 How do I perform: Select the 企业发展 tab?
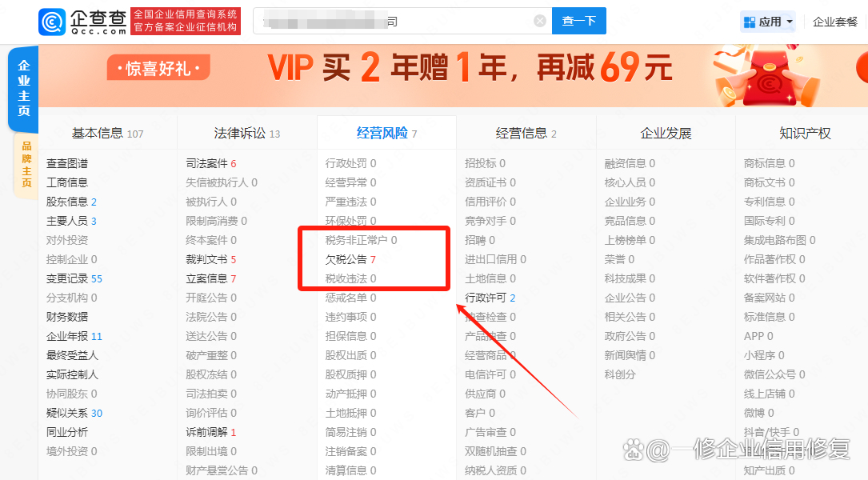click(x=666, y=134)
